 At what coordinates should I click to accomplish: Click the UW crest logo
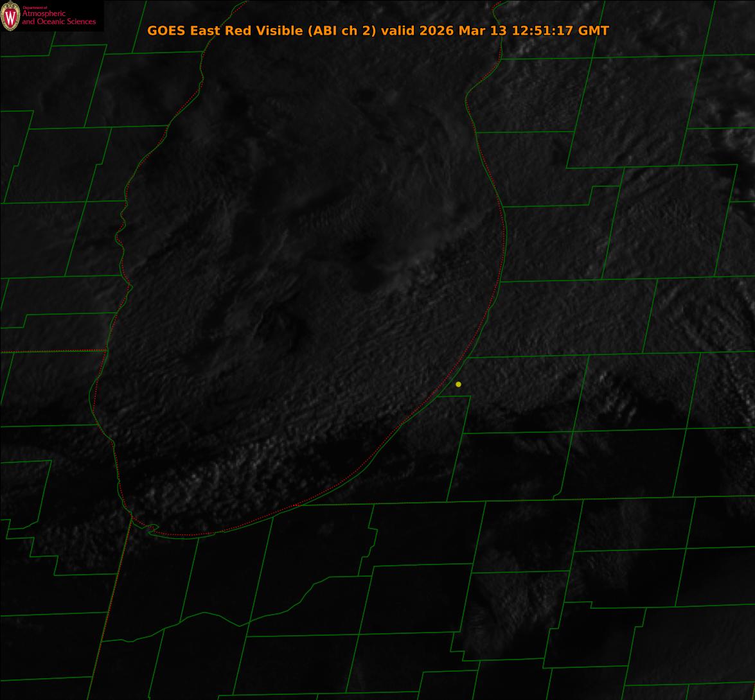10,17
